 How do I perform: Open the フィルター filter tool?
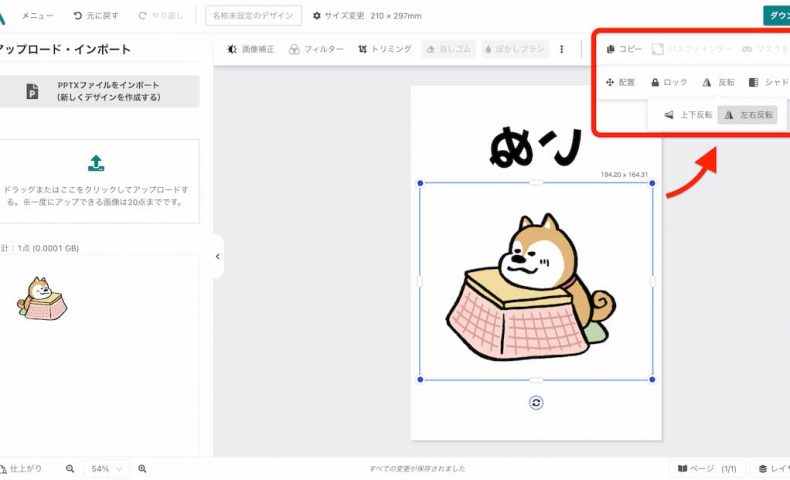[x=316, y=49]
